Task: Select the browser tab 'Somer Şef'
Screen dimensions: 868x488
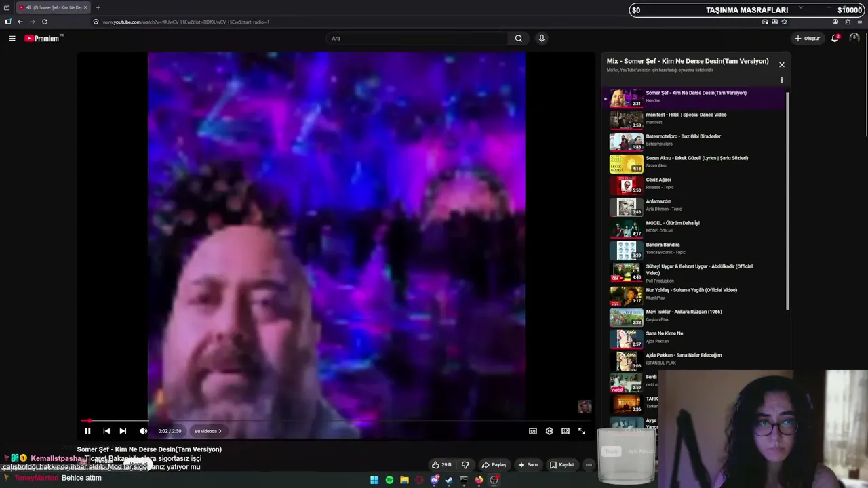Action: (52, 7)
